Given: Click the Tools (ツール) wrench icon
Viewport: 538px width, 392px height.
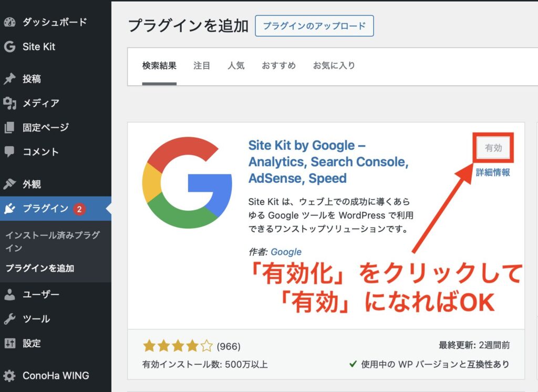Looking at the screenshot, I should [9, 319].
